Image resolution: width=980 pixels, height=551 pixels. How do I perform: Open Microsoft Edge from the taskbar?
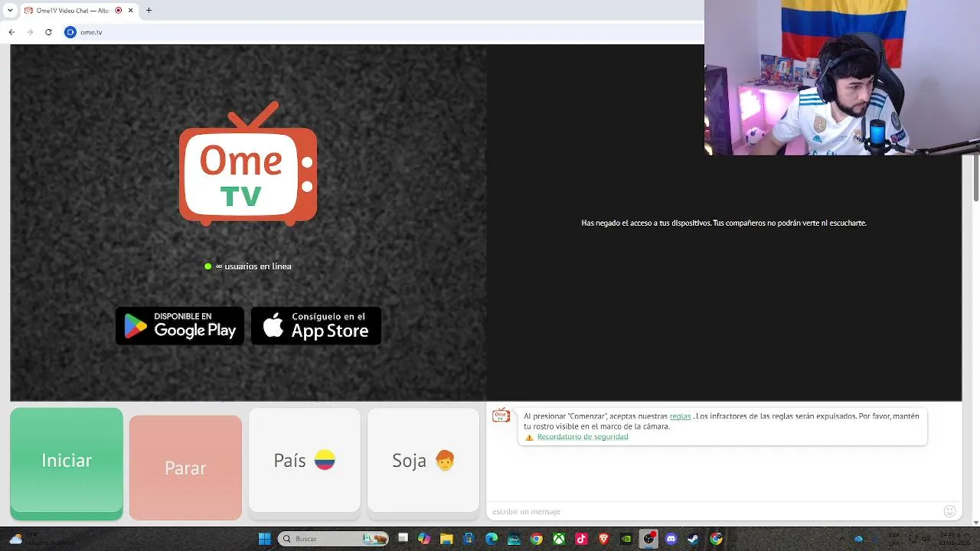click(x=492, y=539)
